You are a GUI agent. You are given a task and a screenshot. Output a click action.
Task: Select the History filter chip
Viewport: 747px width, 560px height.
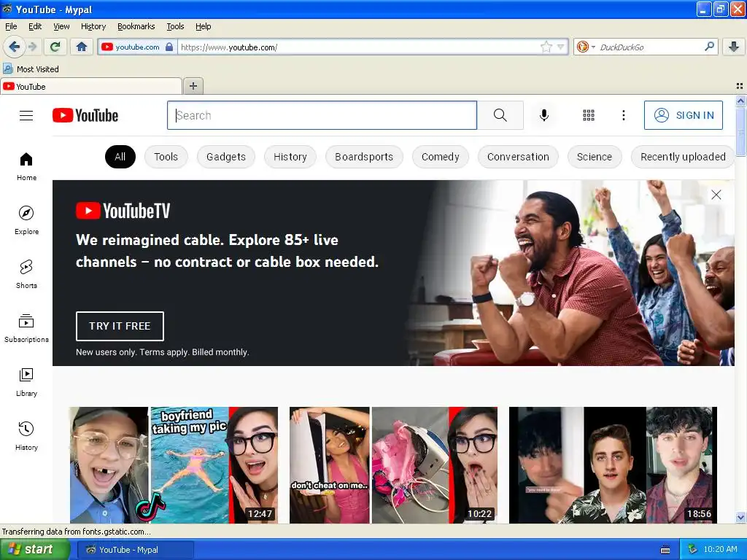[290, 157]
